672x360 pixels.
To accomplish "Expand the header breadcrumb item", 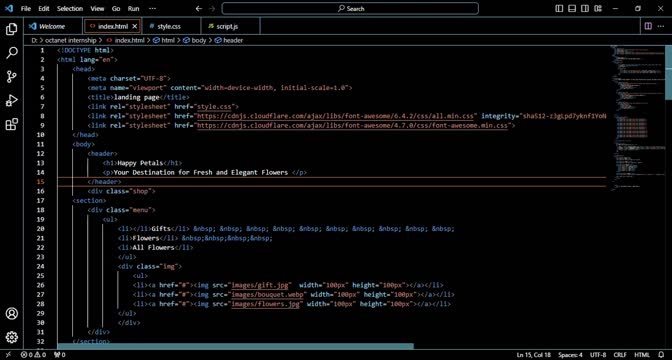I will click(229, 40).
